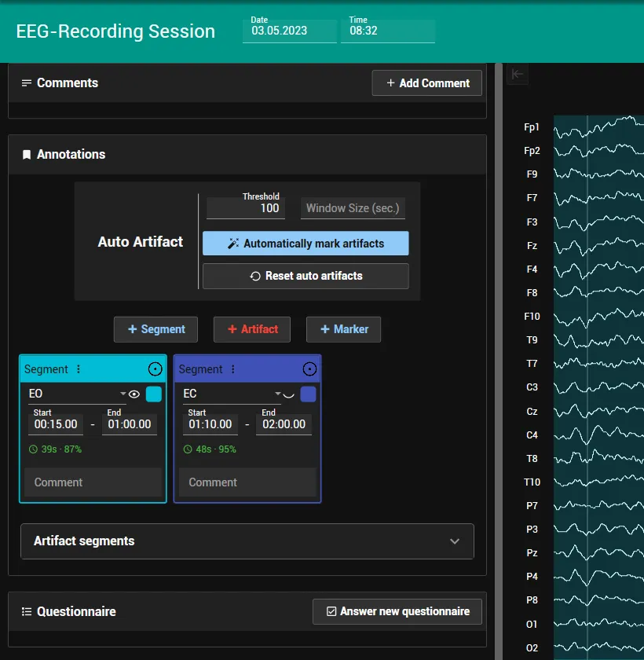Viewport: 644px width, 660px height.
Task: Click the Time field 08:32
Action: [388, 31]
